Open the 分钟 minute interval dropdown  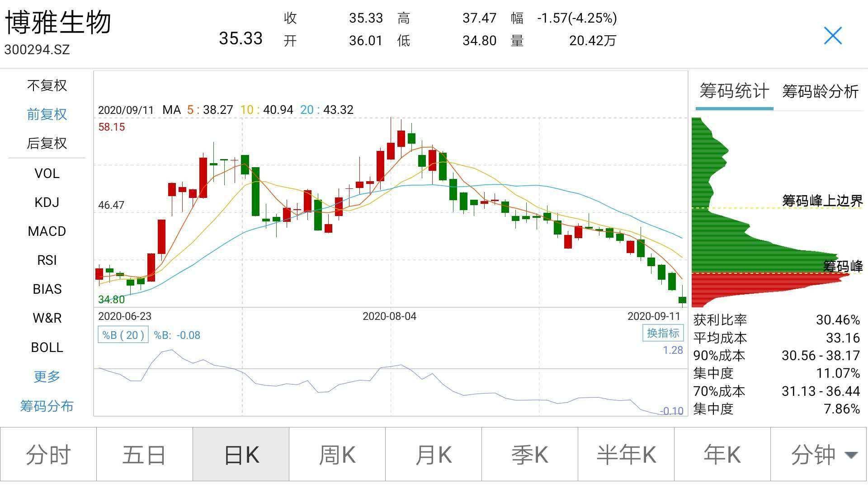(x=819, y=454)
